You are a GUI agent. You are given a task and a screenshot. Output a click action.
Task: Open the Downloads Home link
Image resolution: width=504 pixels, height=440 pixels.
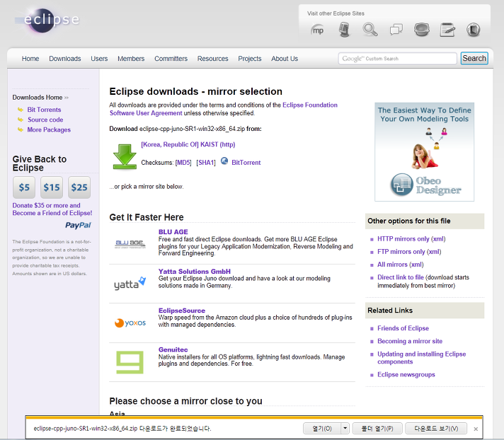click(38, 98)
